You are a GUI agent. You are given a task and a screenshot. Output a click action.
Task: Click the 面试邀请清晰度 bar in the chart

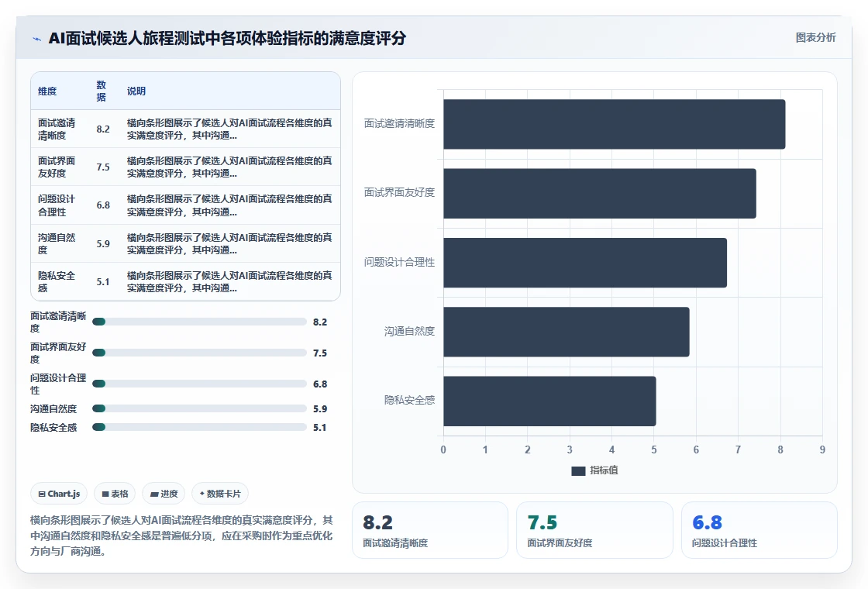(614, 124)
